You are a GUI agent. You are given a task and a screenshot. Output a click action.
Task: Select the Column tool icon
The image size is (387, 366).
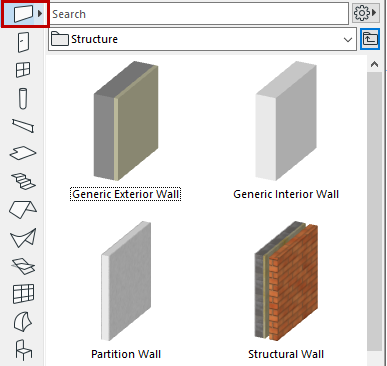click(23, 98)
